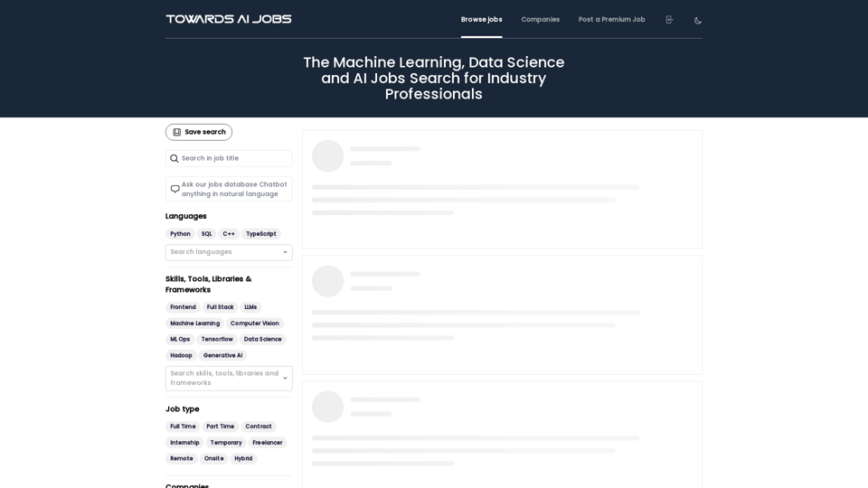Click the Towards AI Jobs logo
Viewport: 868px width, 488px height.
pos(229,19)
